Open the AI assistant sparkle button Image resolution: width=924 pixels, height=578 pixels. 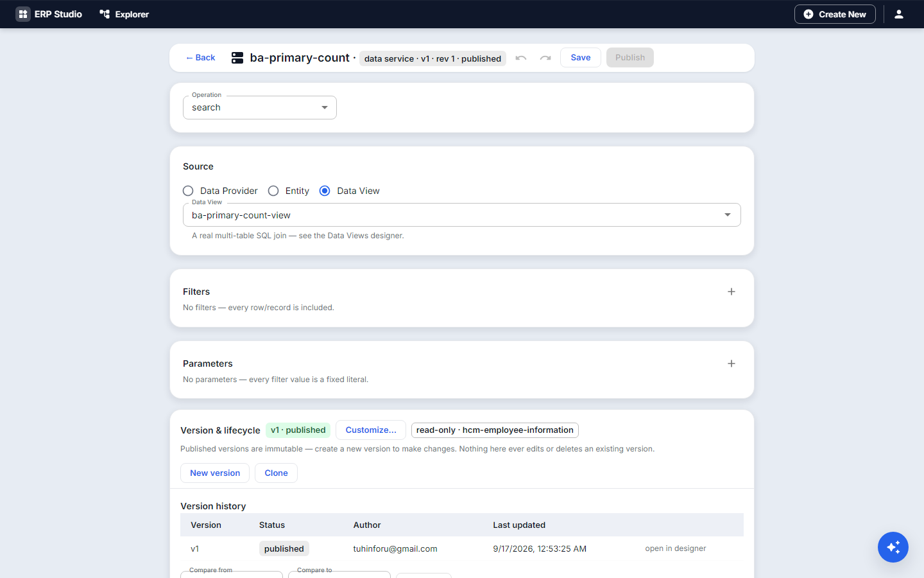pyautogui.click(x=893, y=547)
